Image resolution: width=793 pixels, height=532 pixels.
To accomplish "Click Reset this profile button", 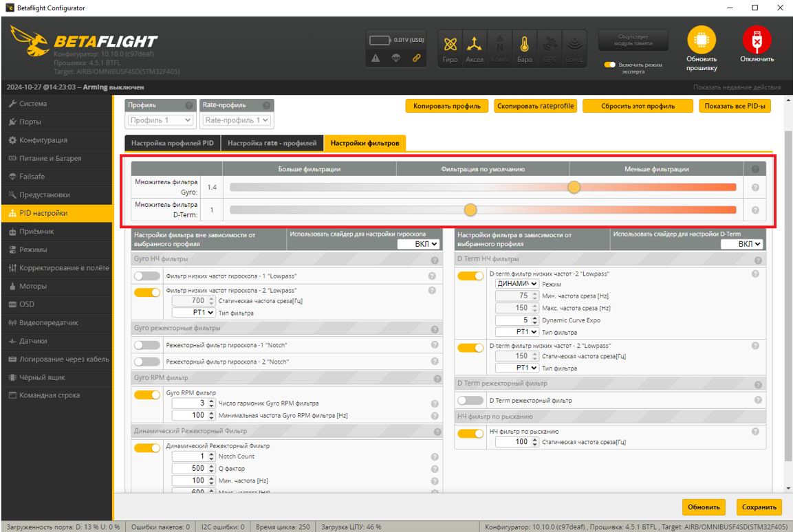I will (638, 106).
